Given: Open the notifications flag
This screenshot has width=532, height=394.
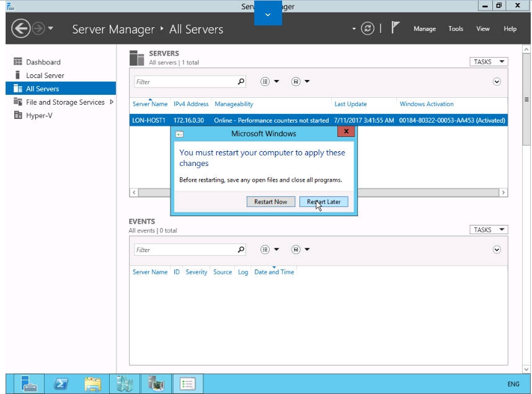Looking at the screenshot, I should pos(395,27).
